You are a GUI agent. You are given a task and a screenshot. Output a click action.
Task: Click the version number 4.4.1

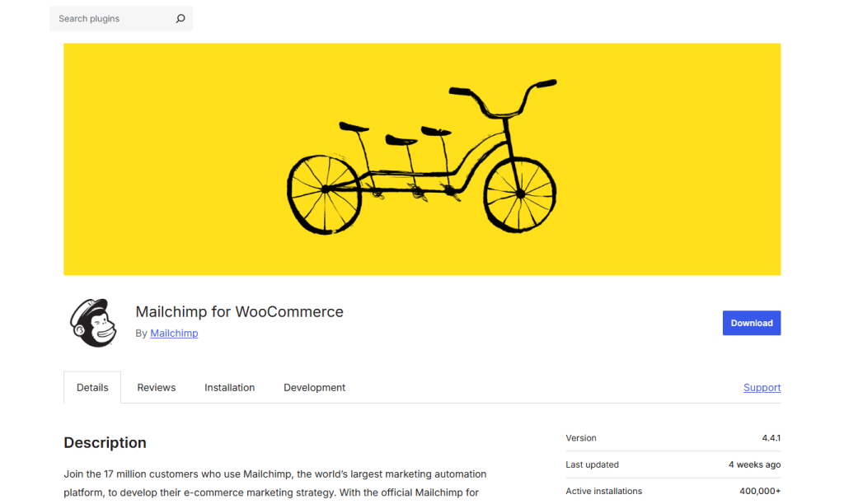[771, 438]
